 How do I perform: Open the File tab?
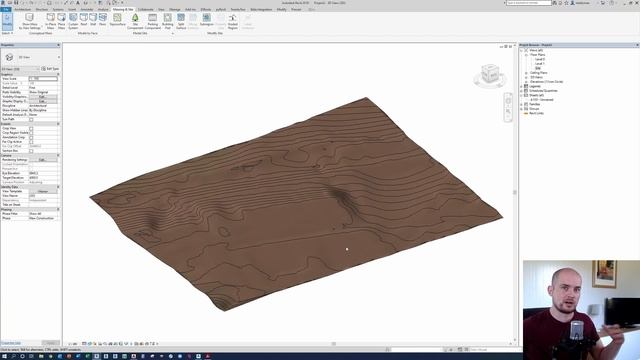(6, 9)
